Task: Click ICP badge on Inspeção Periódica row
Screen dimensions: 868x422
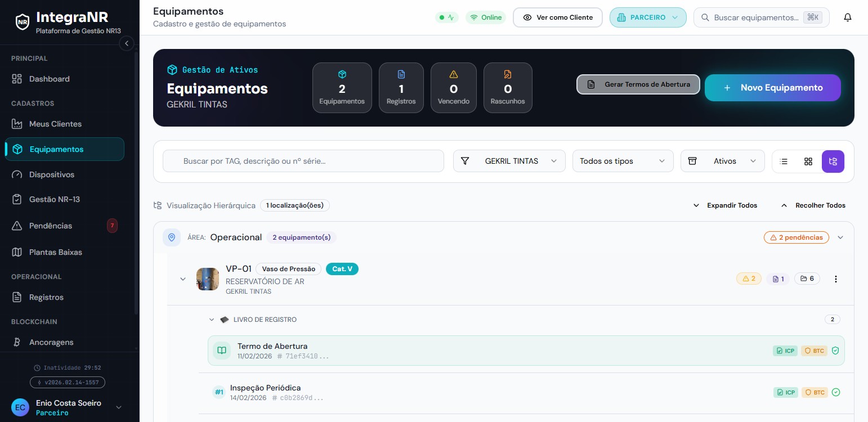Action: [785, 392]
